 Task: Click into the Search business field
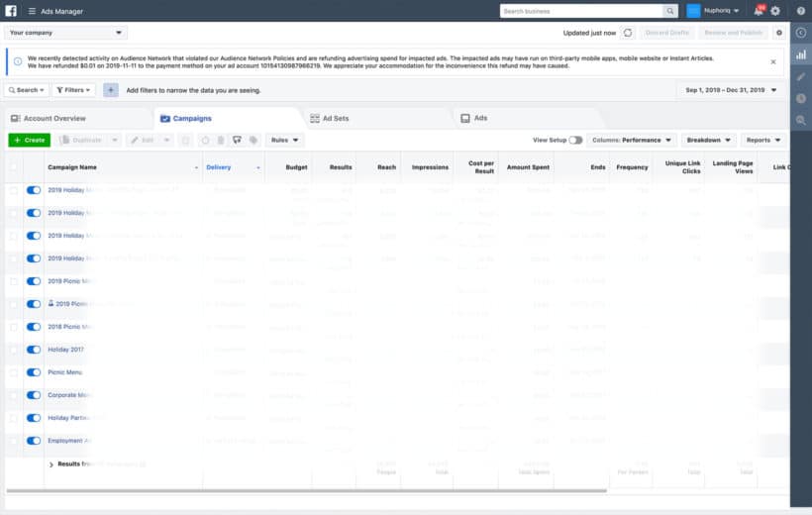pyautogui.click(x=581, y=11)
